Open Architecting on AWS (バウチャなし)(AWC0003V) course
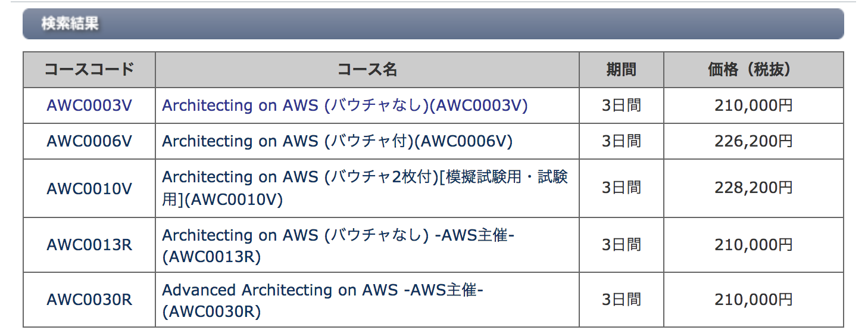Image resolution: width=868 pixels, height=336 pixels. 345,105
